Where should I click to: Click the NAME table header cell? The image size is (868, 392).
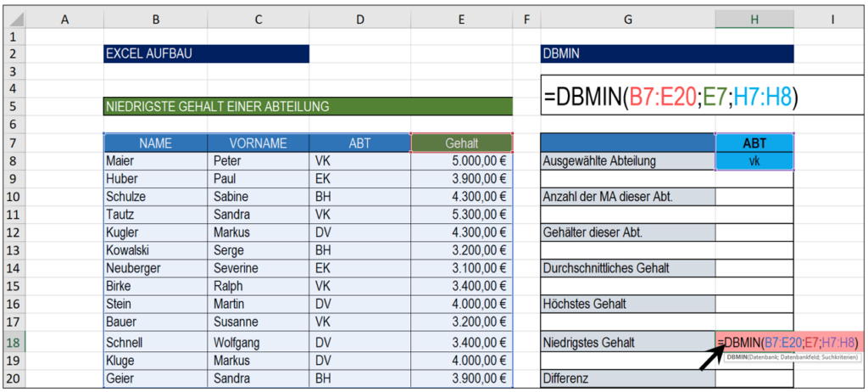(x=156, y=143)
